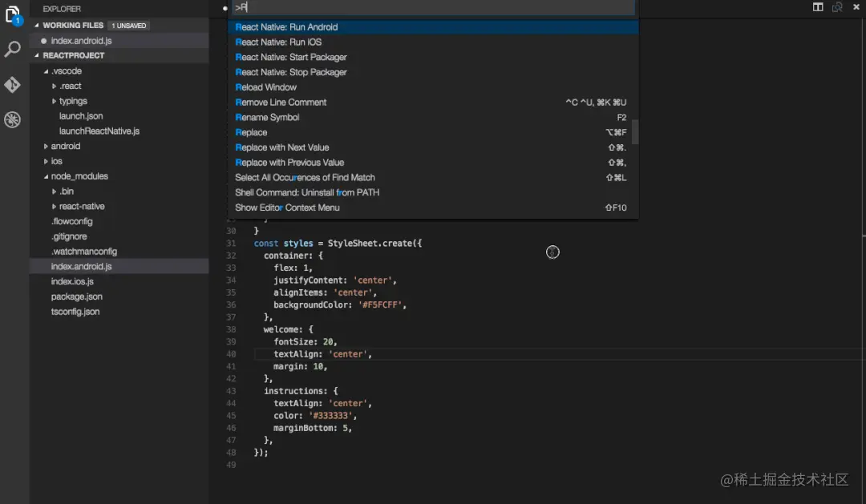
Task: Expand the typings folder
Action: [x=55, y=101]
